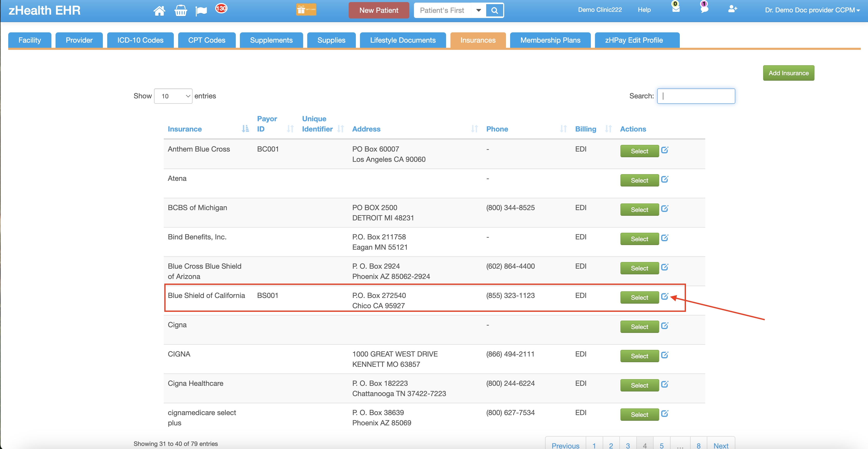The image size is (868, 449).
Task: Edit the Cigna (no address) entry
Action: (664, 326)
